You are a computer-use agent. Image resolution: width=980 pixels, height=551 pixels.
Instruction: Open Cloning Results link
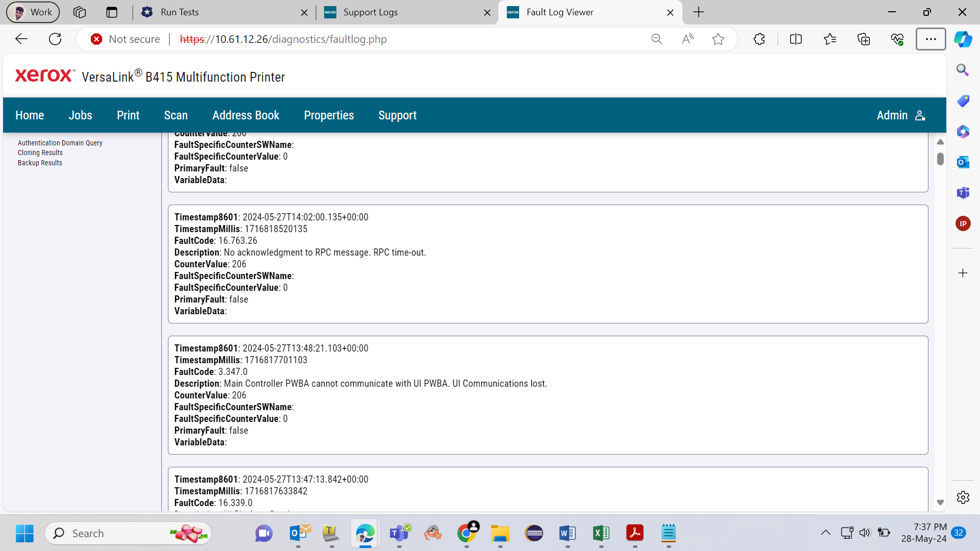(40, 153)
